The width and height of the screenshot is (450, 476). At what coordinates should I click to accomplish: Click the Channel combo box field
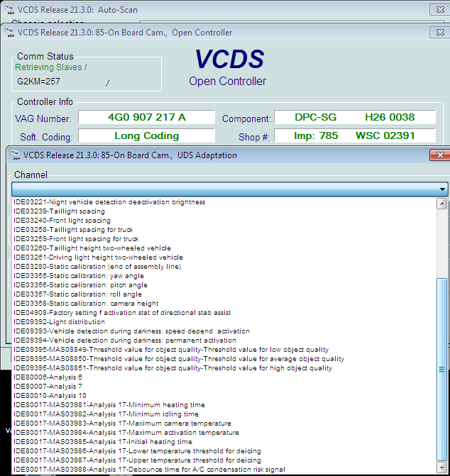(229, 189)
